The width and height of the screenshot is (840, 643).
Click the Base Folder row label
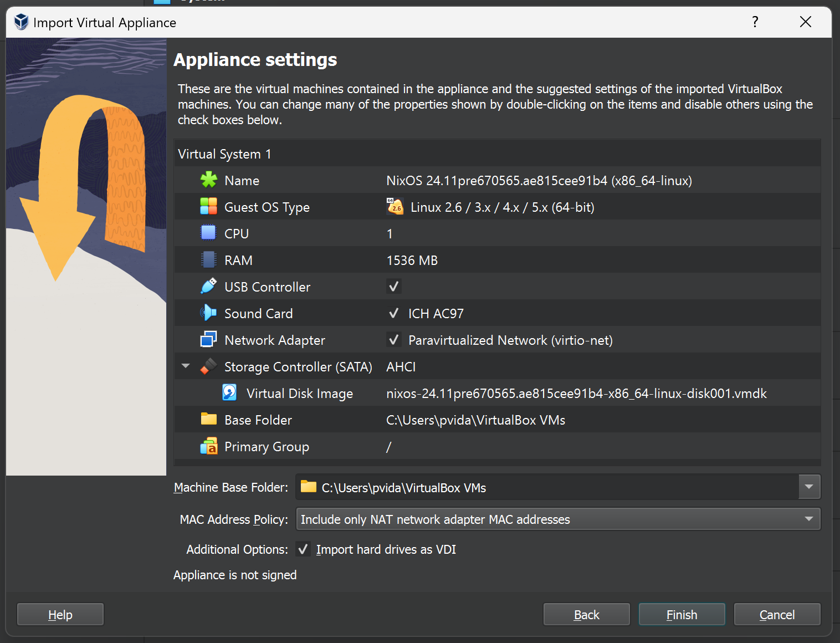[258, 420]
